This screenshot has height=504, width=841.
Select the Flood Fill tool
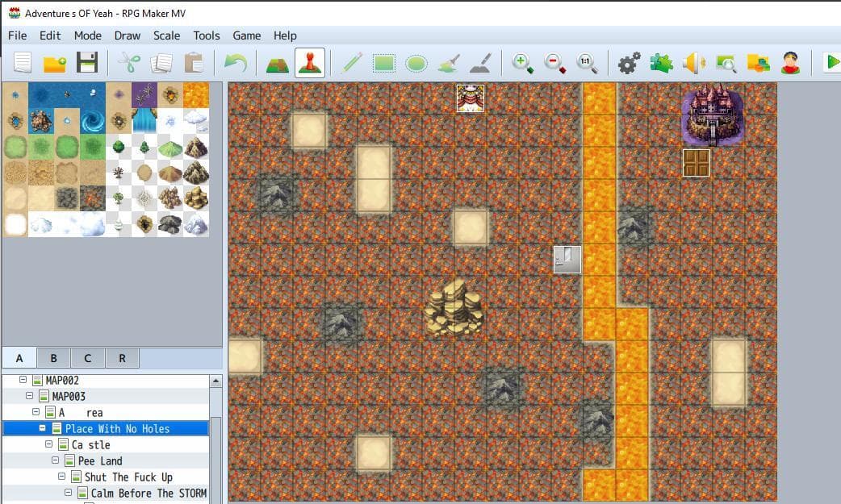click(449, 63)
